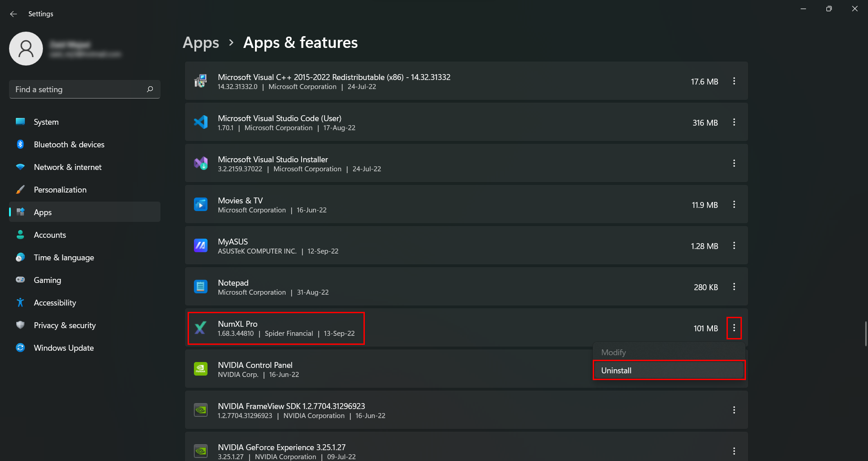This screenshot has height=461, width=868.
Task: Open Accounts settings
Action: [85, 235]
